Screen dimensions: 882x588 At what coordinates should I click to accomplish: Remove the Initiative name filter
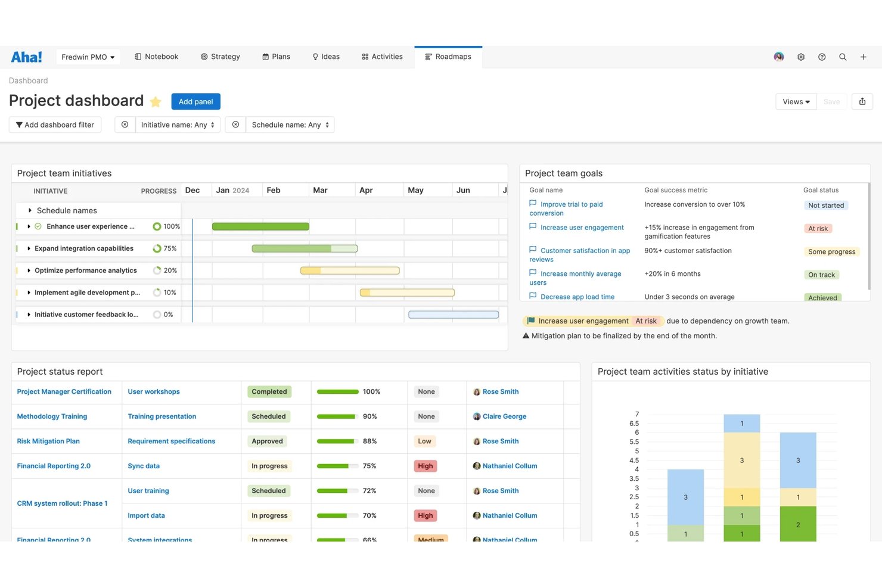[125, 125]
